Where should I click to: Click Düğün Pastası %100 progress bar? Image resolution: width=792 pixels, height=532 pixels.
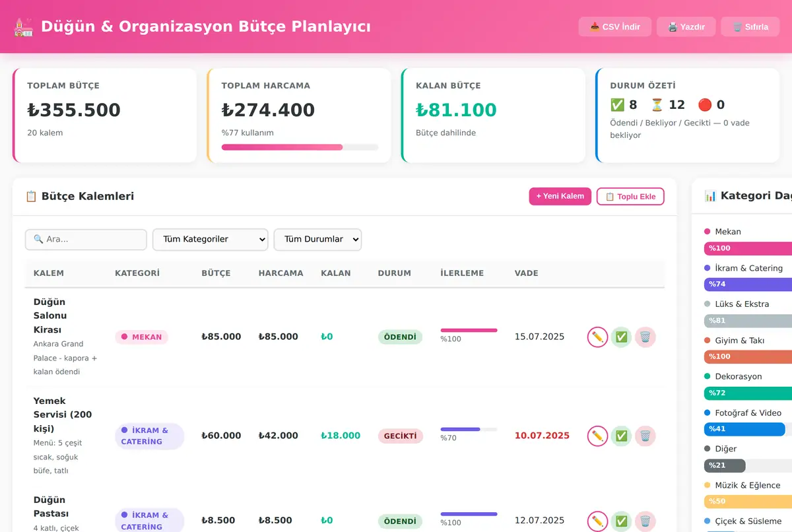(x=469, y=514)
